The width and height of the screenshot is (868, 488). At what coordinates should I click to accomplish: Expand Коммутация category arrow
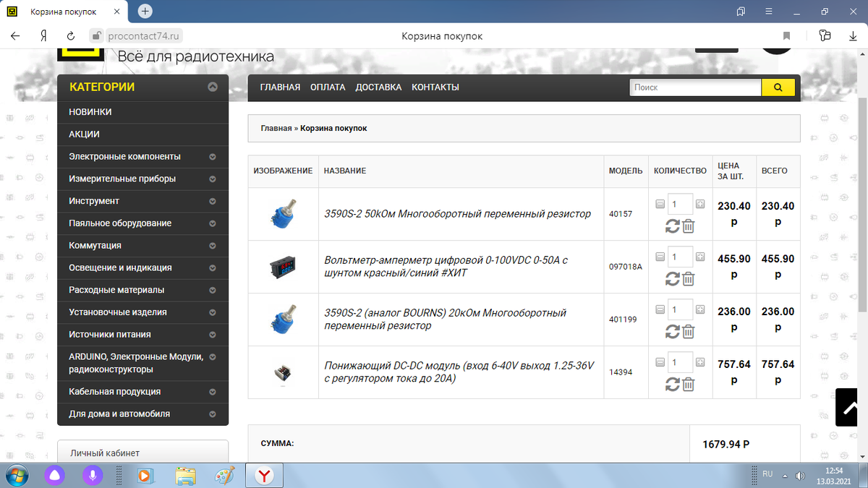point(213,246)
